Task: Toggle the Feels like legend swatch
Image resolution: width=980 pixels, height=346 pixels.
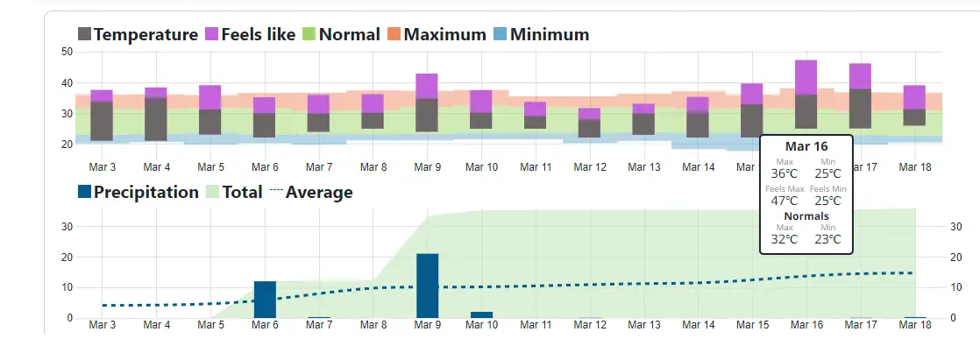Action: tap(212, 34)
